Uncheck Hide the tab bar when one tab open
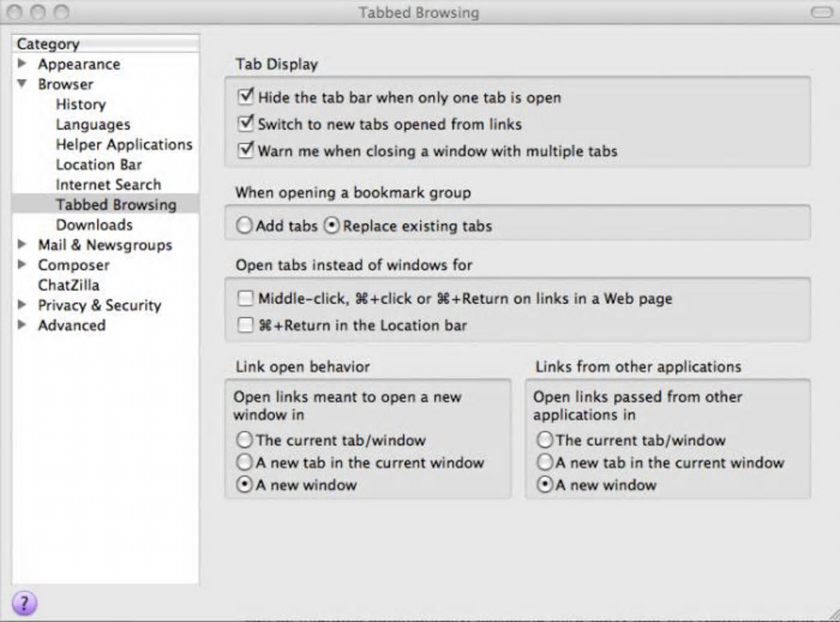This screenshot has height=622, width=840. point(245,97)
